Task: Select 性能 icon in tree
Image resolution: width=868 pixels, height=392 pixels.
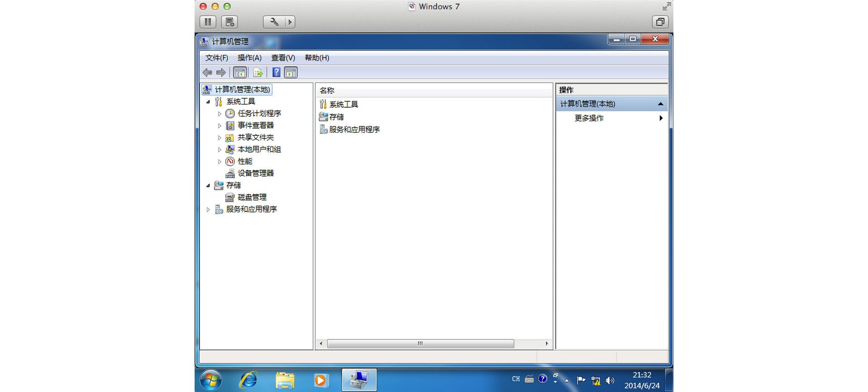Action: click(230, 161)
